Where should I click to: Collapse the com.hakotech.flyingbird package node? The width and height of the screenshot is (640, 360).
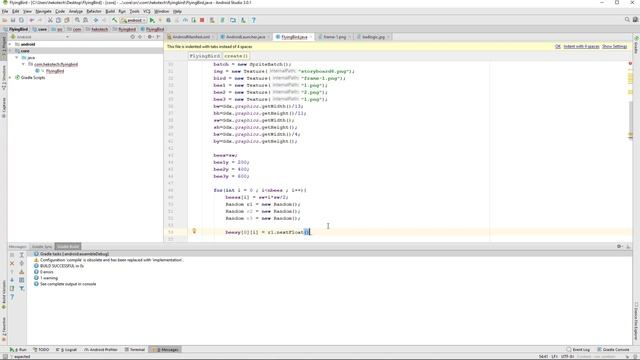(23, 64)
